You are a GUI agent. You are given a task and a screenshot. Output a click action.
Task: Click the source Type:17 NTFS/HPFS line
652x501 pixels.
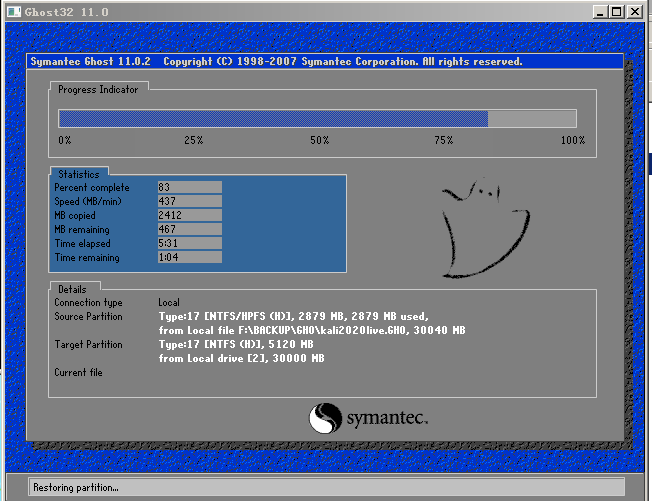pyautogui.click(x=294, y=316)
